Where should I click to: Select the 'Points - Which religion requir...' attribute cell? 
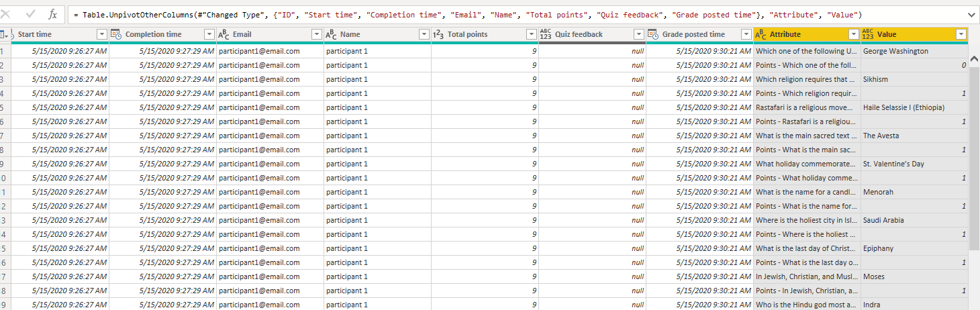807,93
